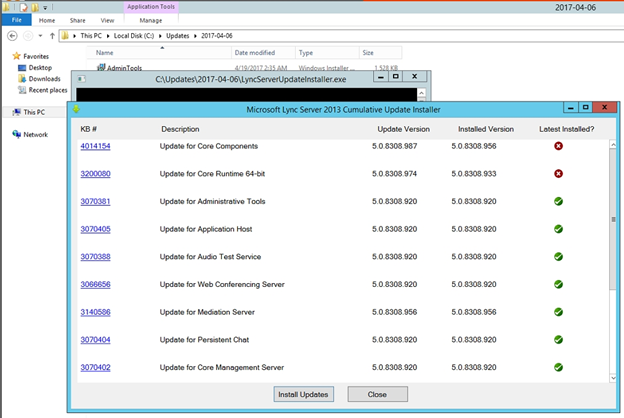Click This PC in the address bar

[91, 36]
